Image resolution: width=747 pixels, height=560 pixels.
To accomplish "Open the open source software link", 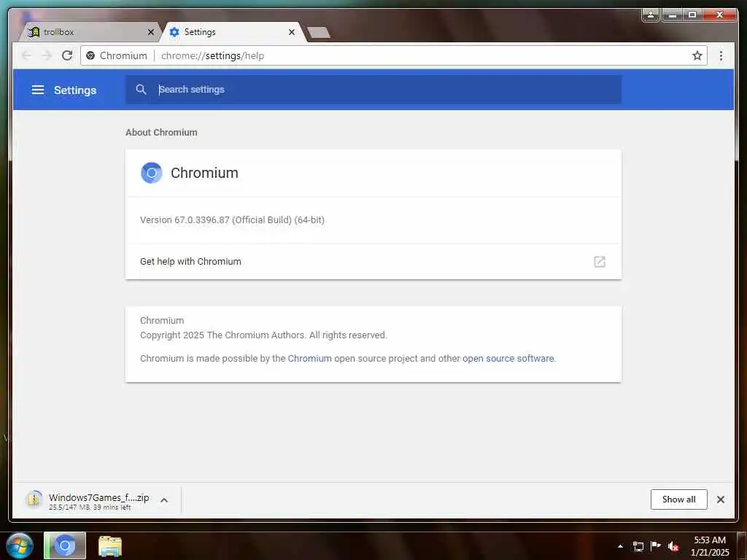I will coord(508,359).
